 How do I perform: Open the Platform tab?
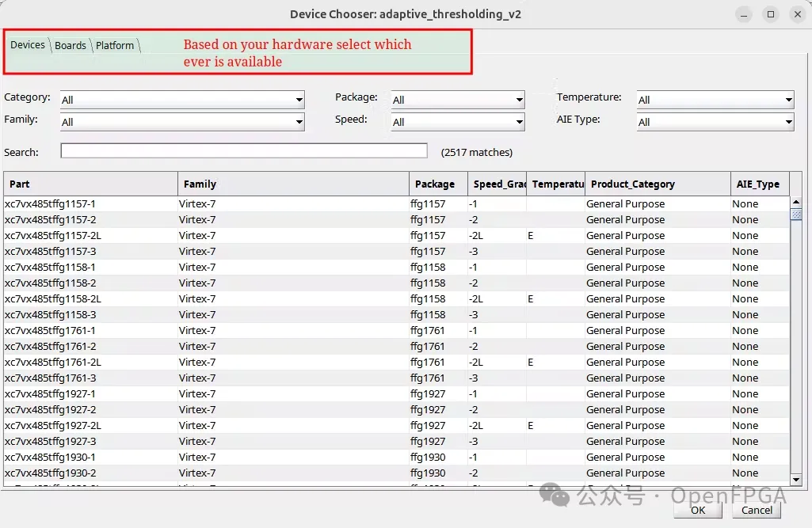pyautogui.click(x=115, y=46)
